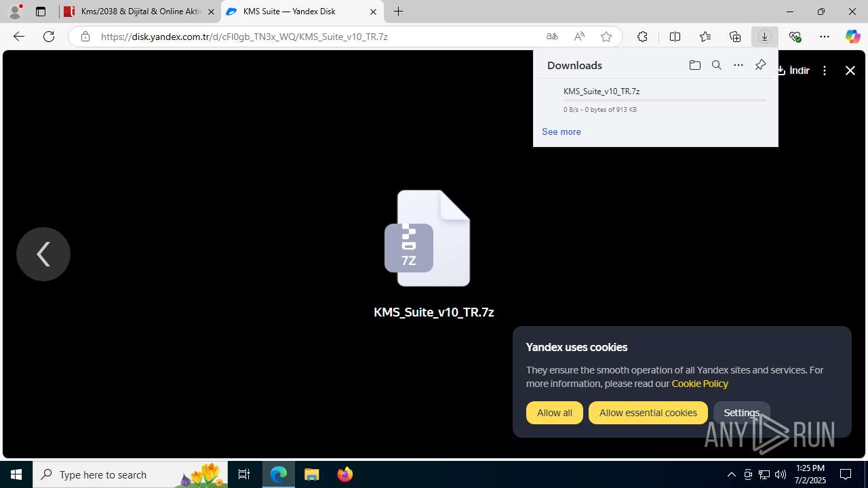Image resolution: width=868 pixels, height=488 pixels.
Task: Open the volume control tray icon
Action: click(x=781, y=474)
